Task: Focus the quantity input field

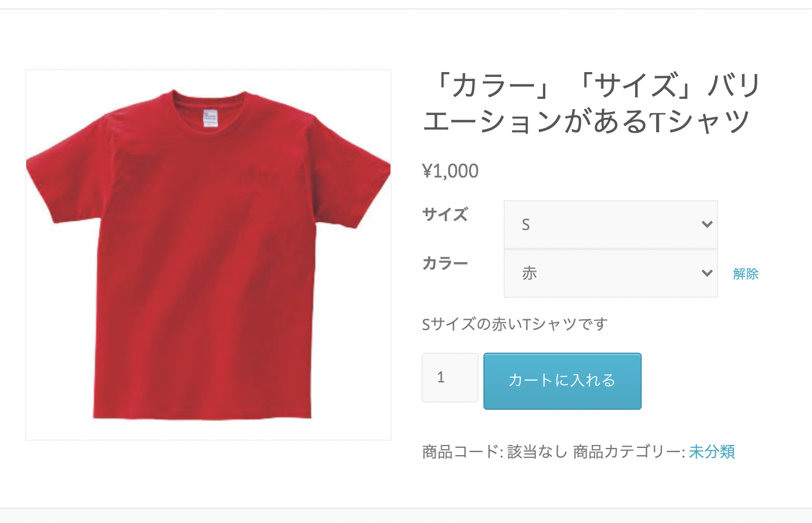Action: [x=449, y=378]
